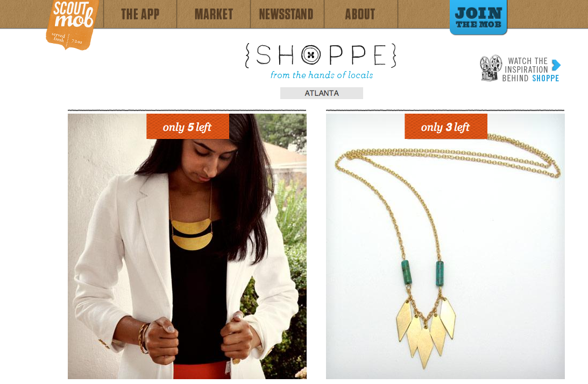
Task: Select the About navigation item
Action: 360,14
